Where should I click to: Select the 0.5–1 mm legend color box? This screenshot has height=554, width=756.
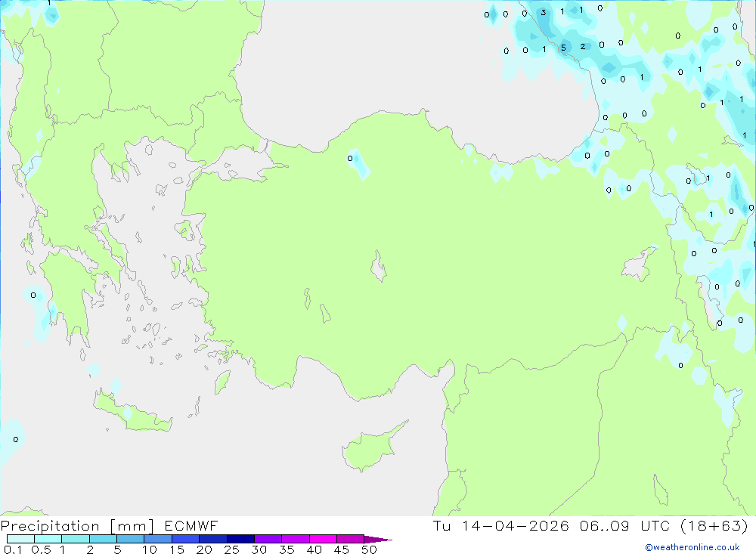(48, 539)
